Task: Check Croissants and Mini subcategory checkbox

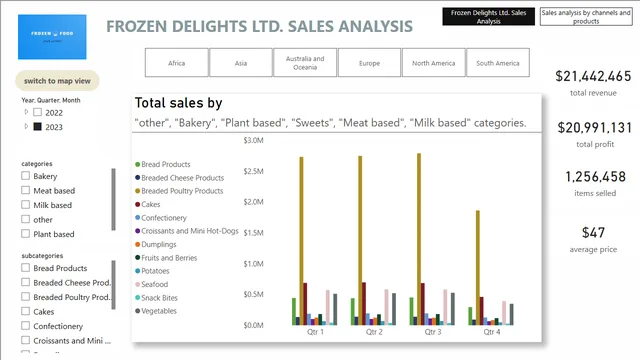Action: coord(25,340)
